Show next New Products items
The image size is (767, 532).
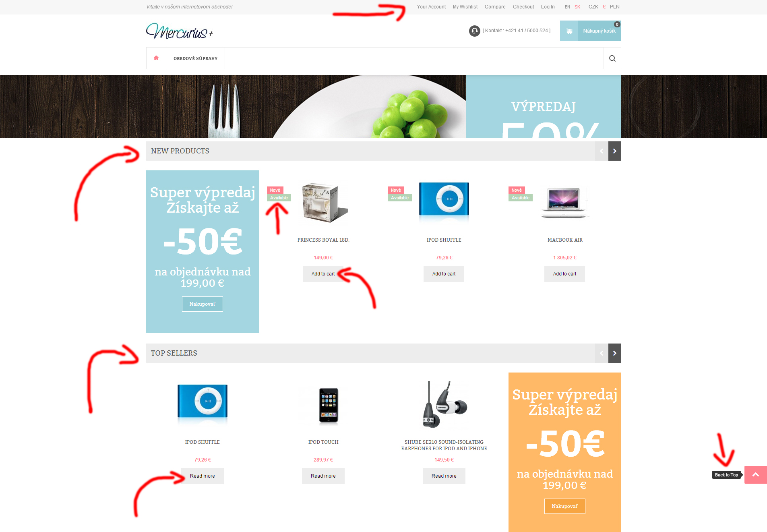614,151
